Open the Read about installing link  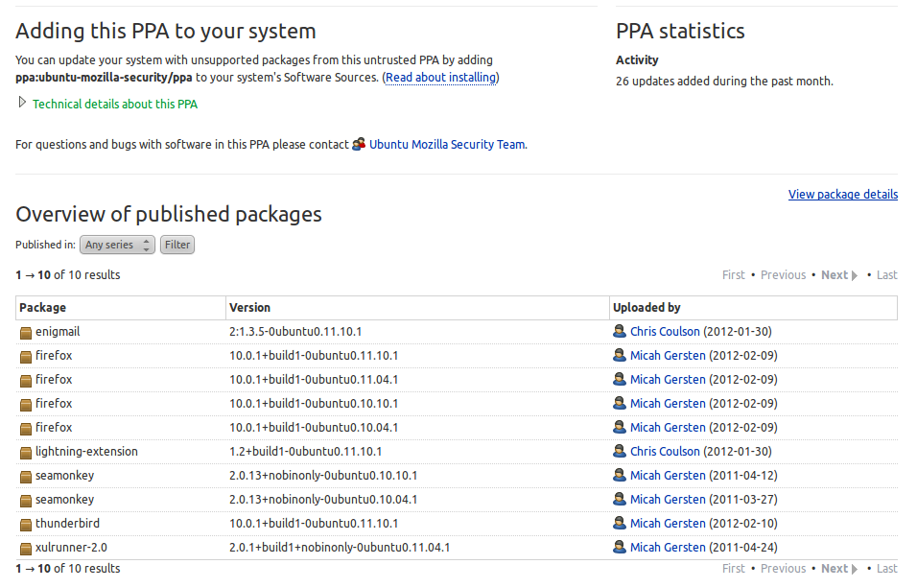pos(441,78)
